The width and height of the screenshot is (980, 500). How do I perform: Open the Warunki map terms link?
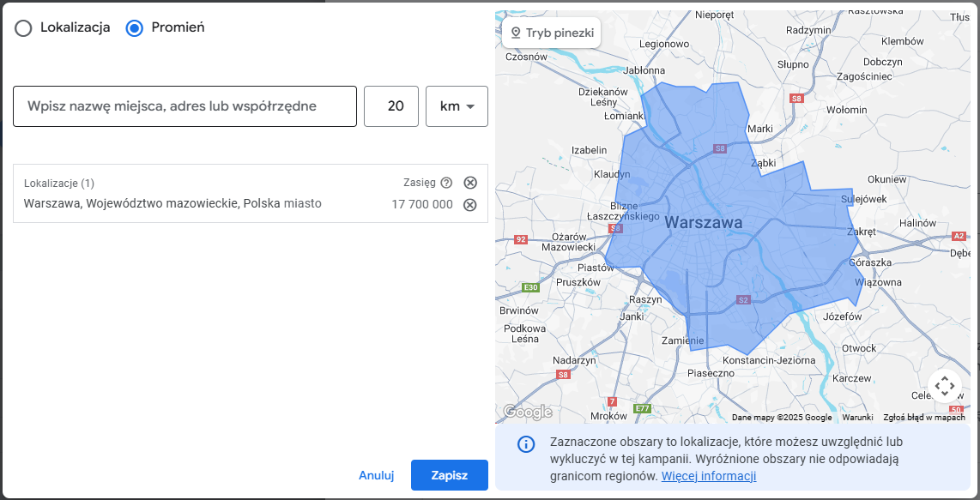[x=856, y=418]
